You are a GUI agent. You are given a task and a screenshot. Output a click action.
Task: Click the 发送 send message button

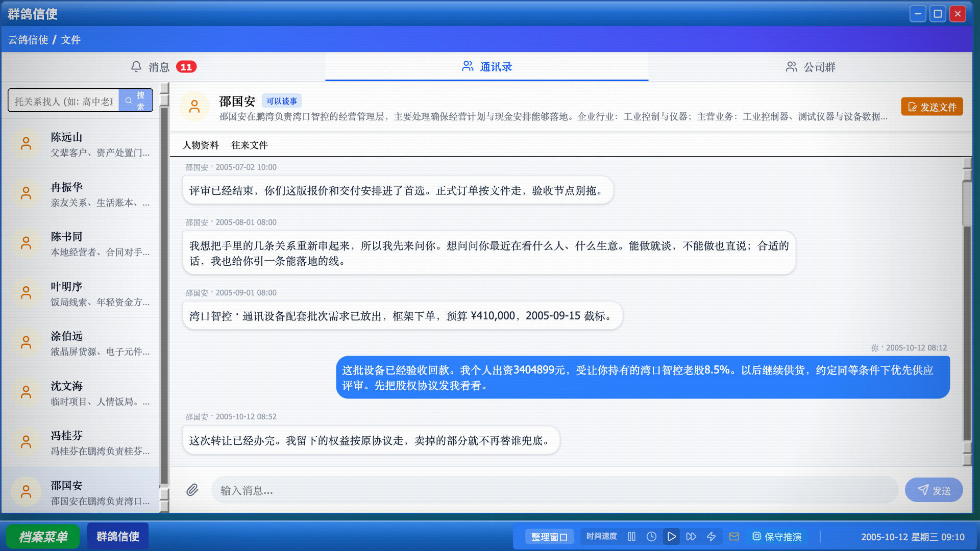[934, 490]
